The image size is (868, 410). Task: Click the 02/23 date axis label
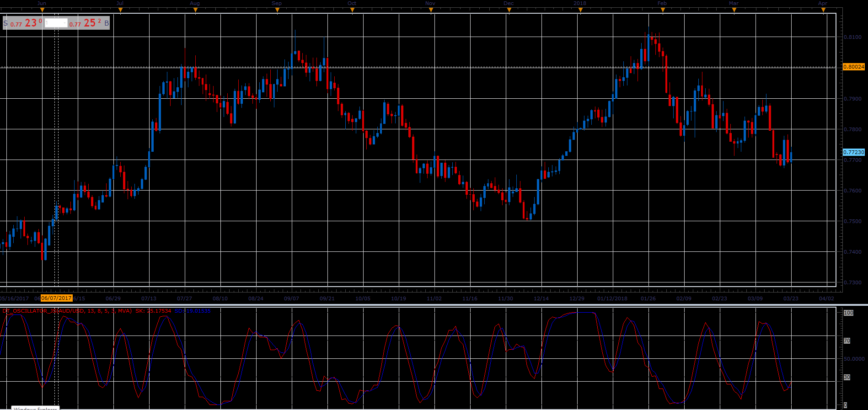pyautogui.click(x=719, y=298)
